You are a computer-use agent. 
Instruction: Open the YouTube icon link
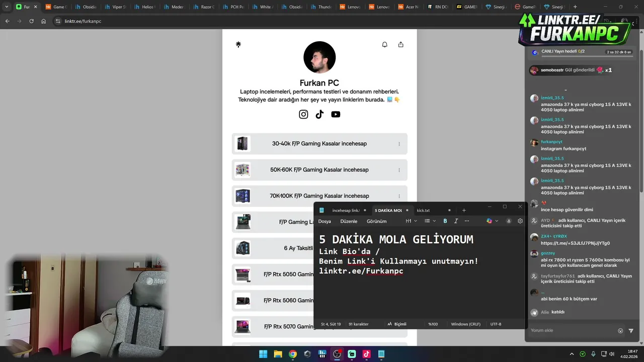pos(336,114)
